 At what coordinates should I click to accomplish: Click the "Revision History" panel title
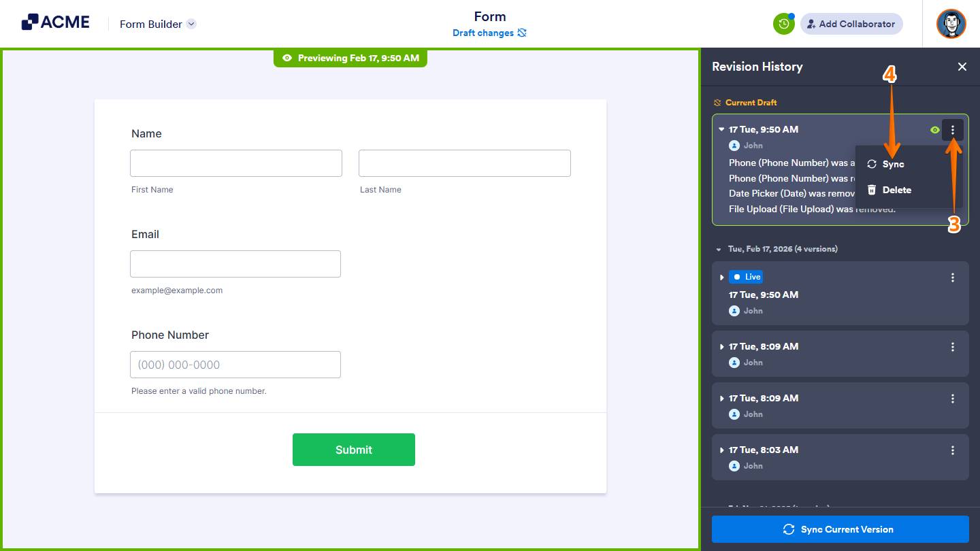(757, 67)
